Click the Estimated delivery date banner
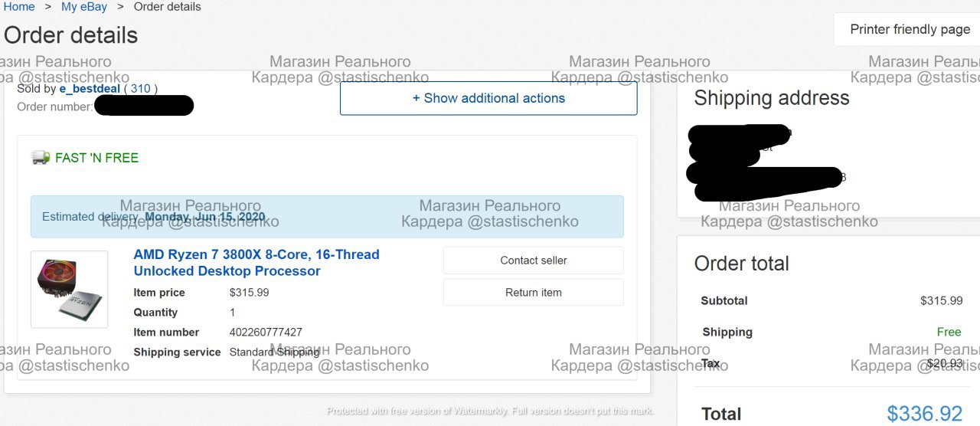980x426 pixels. pyautogui.click(x=327, y=217)
